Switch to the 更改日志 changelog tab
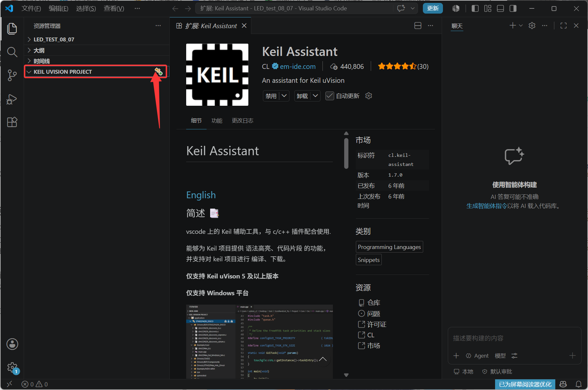This screenshot has height=390, width=588. point(243,121)
